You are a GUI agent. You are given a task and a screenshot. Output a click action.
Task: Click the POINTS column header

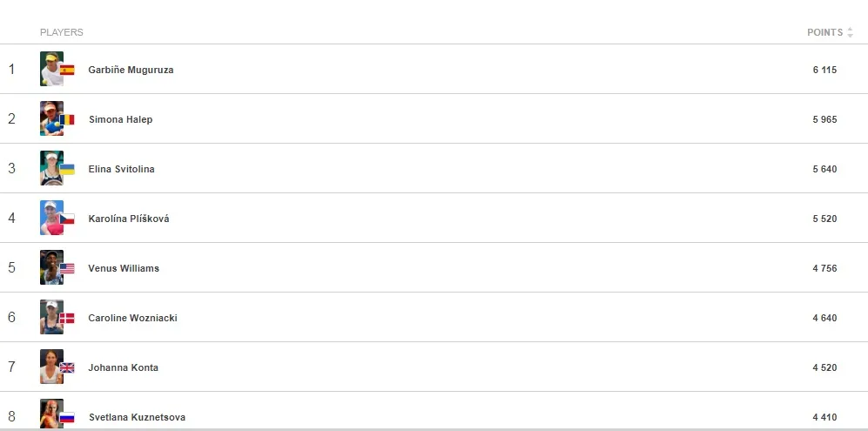pos(824,33)
